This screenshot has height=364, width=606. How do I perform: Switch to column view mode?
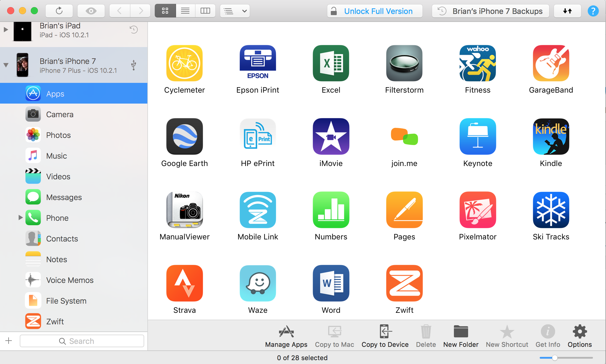tap(205, 11)
